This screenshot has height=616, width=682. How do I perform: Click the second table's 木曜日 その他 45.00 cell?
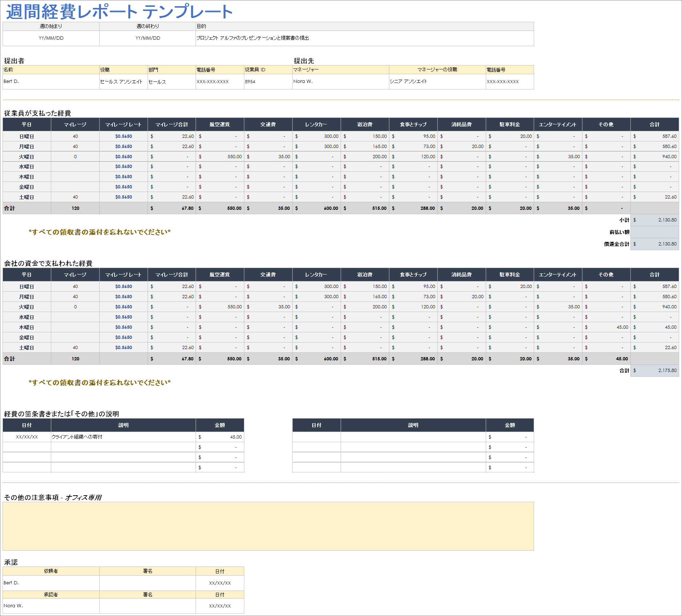[x=606, y=327]
